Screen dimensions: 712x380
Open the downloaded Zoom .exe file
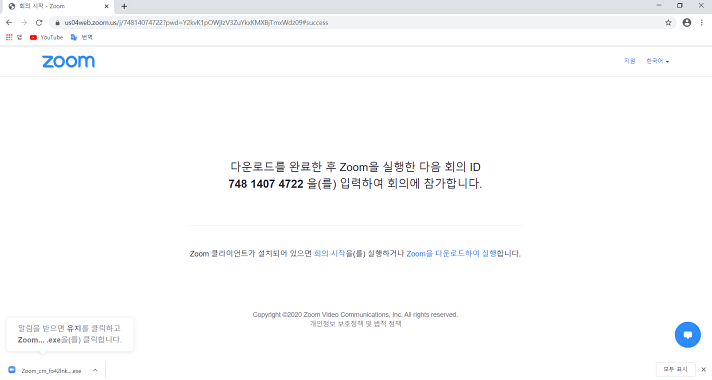[x=45, y=370]
